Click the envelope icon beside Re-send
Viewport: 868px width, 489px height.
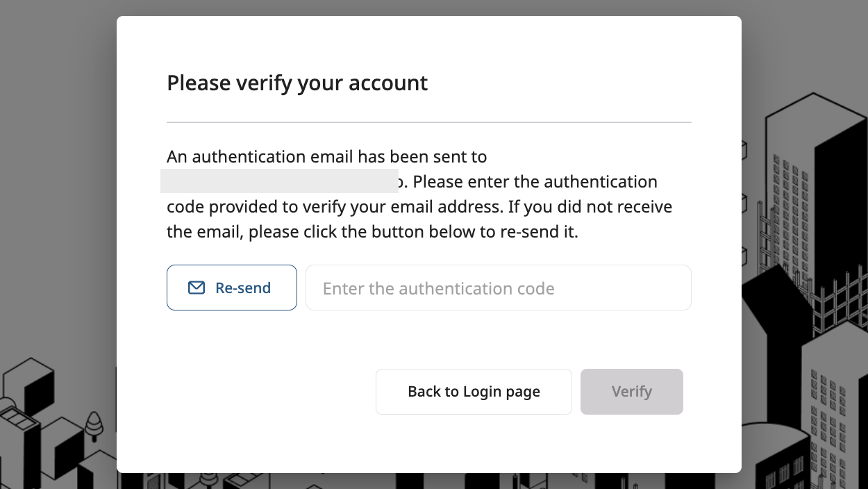coord(197,288)
